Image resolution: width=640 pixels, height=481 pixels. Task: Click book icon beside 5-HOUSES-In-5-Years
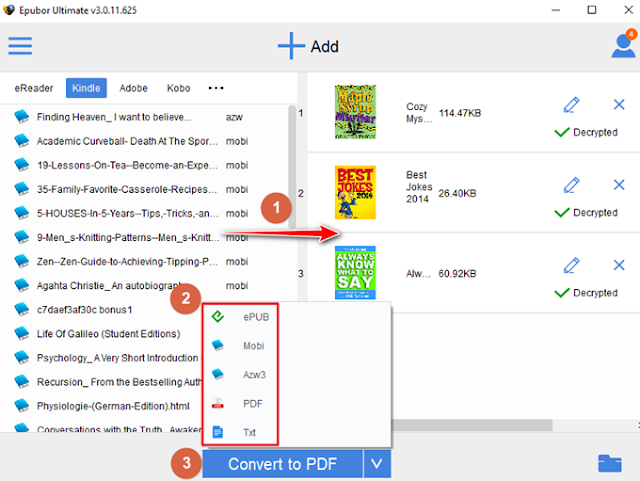coord(22,213)
